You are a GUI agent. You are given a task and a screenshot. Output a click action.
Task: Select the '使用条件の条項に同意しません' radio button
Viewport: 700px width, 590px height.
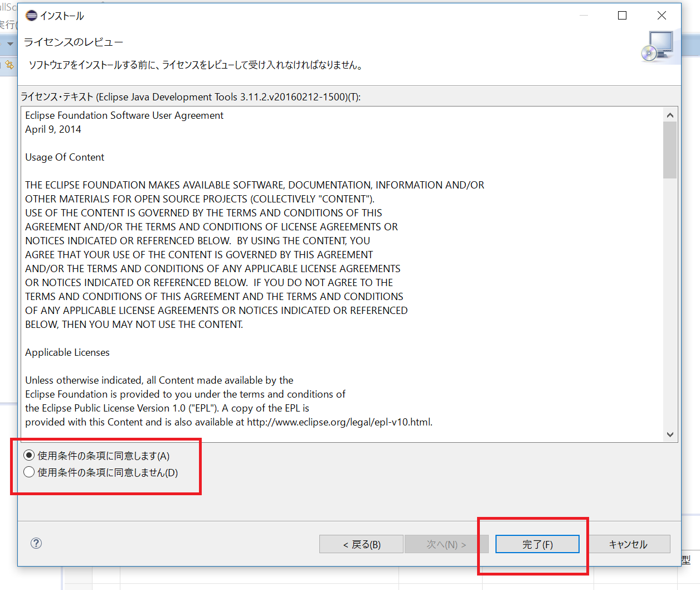(28, 472)
